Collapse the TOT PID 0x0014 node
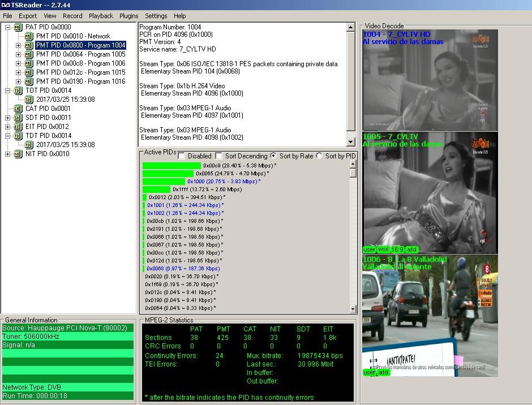The width and height of the screenshot is (532, 405). (7, 91)
